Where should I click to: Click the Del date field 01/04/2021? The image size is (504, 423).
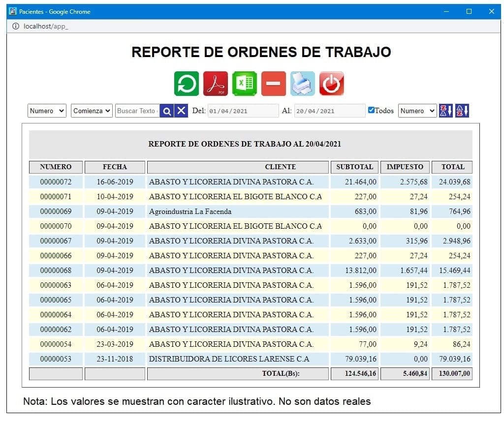(x=243, y=111)
